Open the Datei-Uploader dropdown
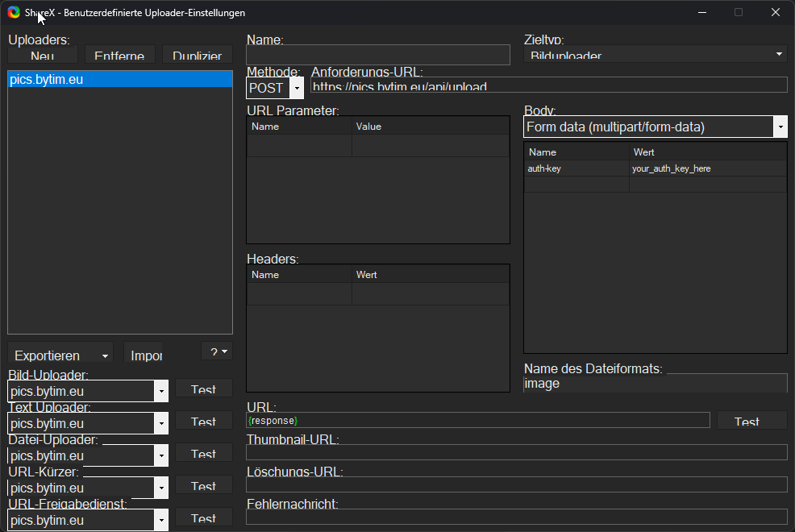795x532 pixels. tap(88, 455)
